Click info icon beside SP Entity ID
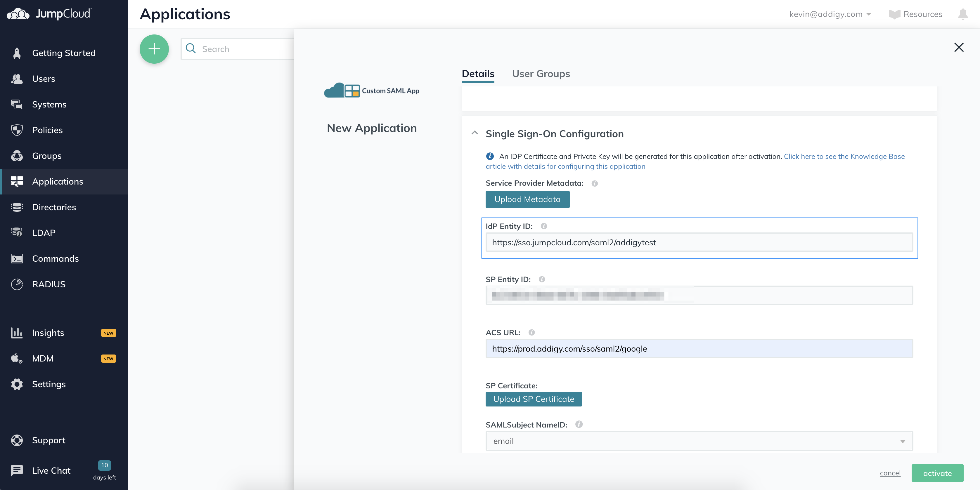980x490 pixels. tap(542, 280)
